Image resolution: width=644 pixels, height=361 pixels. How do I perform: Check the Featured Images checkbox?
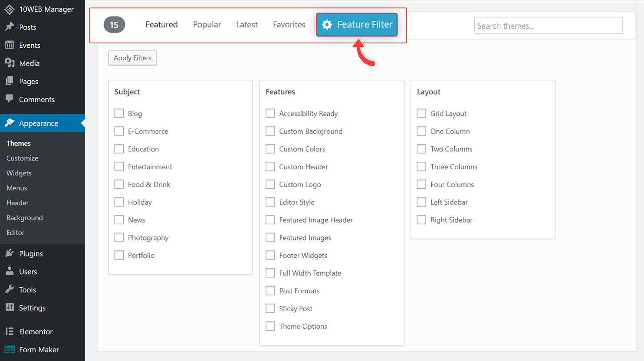coord(270,238)
